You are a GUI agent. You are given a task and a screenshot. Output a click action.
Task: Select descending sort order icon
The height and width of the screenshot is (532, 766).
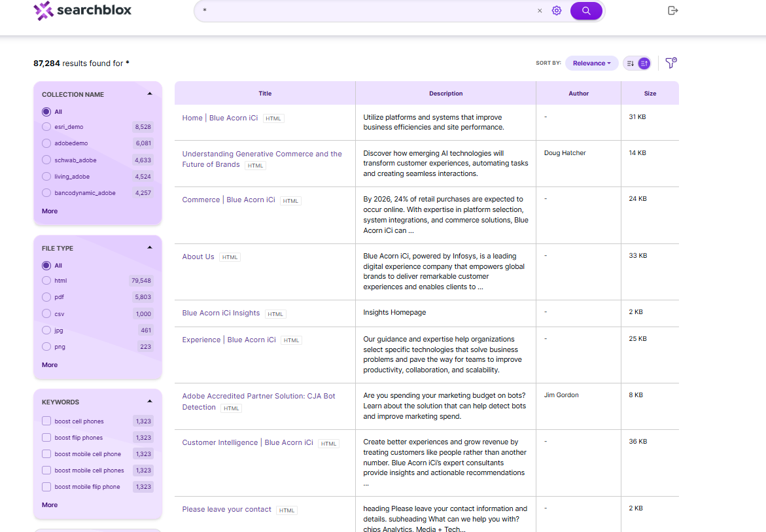tap(631, 63)
